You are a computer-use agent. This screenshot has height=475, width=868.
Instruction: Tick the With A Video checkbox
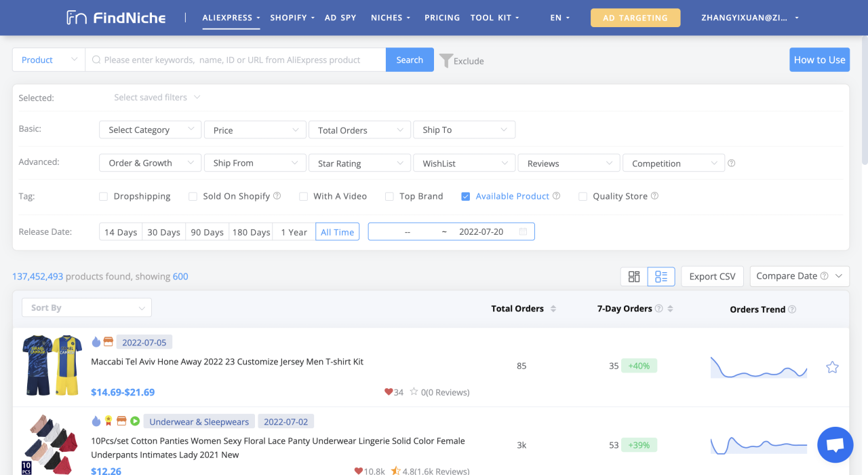304,197
